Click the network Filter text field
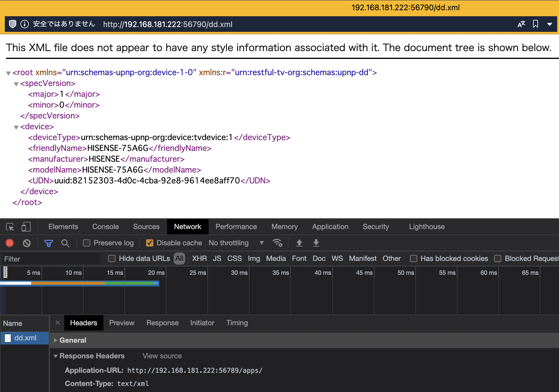The image size is (559, 392). tap(51, 259)
